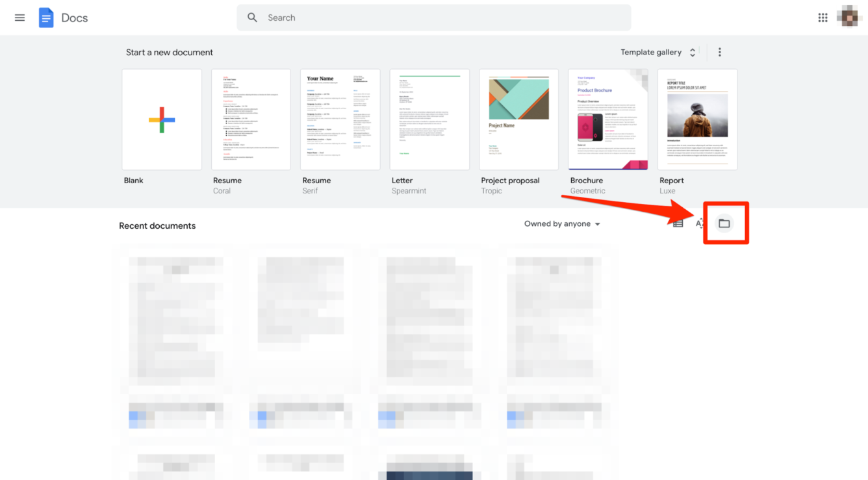Click the Recent documents heading

pos(157,226)
